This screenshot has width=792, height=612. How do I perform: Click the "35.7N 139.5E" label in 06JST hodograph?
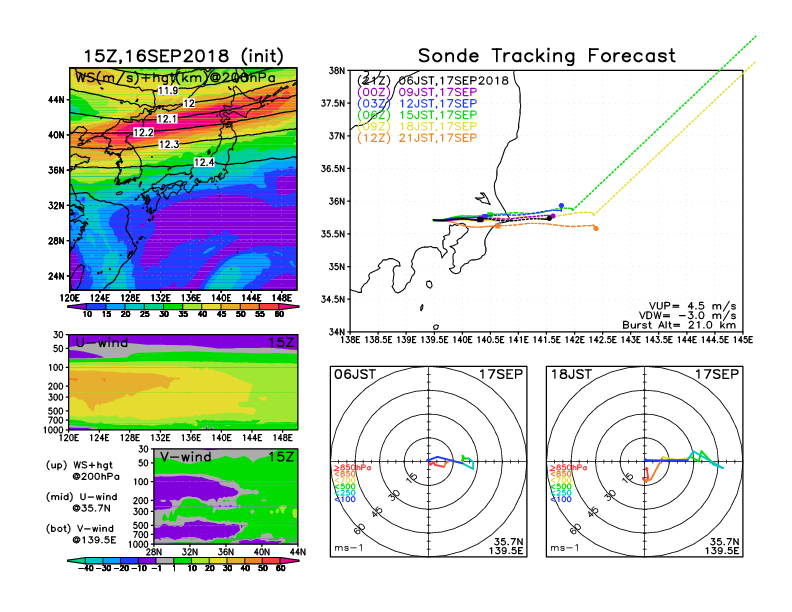[506, 546]
